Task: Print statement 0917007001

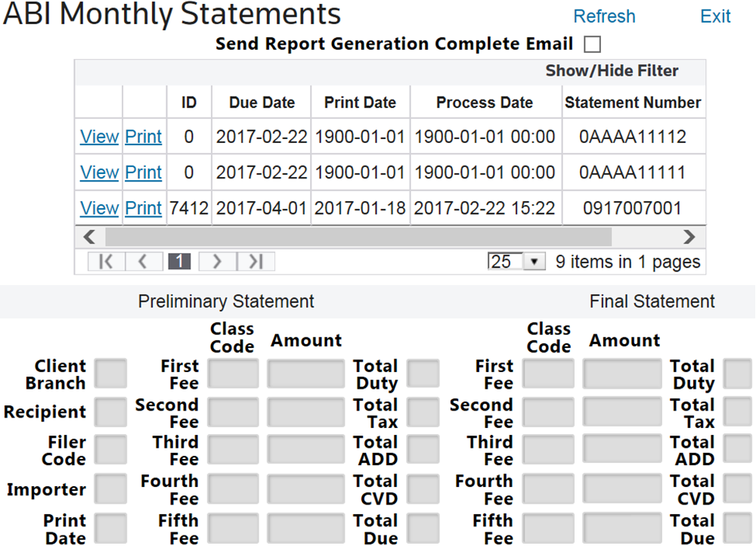Action: click(144, 208)
